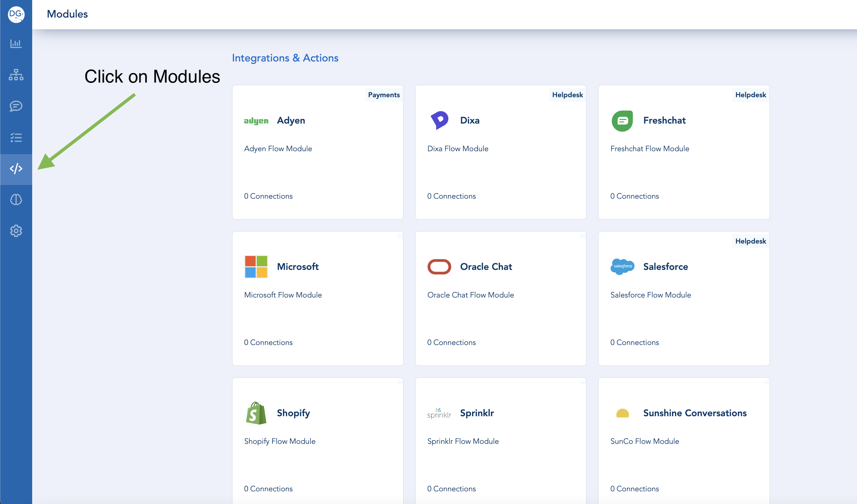Image resolution: width=857 pixels, height=504 pixels.
Task: Click the Shopify bag logo
Action: pos(256,413)
